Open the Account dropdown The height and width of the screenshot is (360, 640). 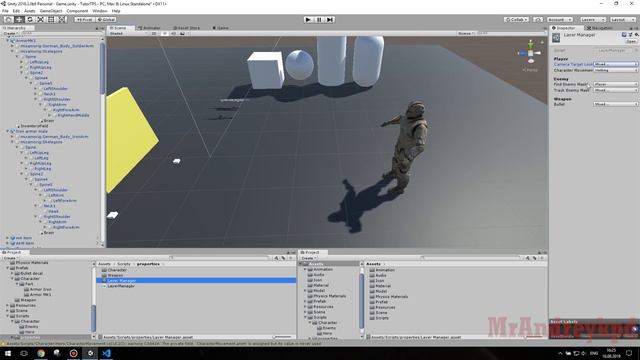[x=560, y=20]
